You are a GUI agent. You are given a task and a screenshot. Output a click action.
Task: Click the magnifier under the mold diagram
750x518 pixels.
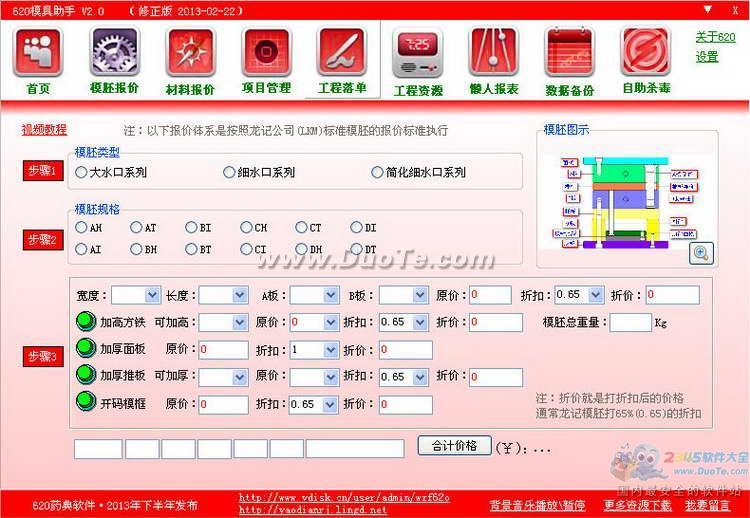701,254
